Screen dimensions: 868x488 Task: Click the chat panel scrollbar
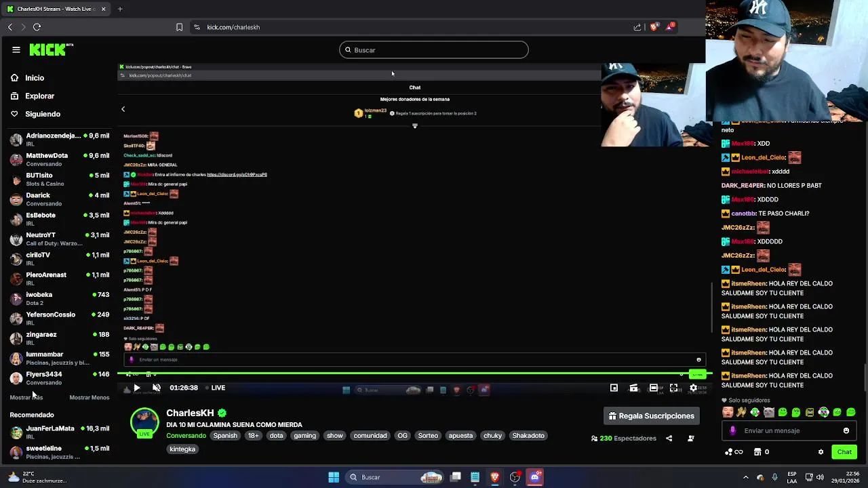865,377
